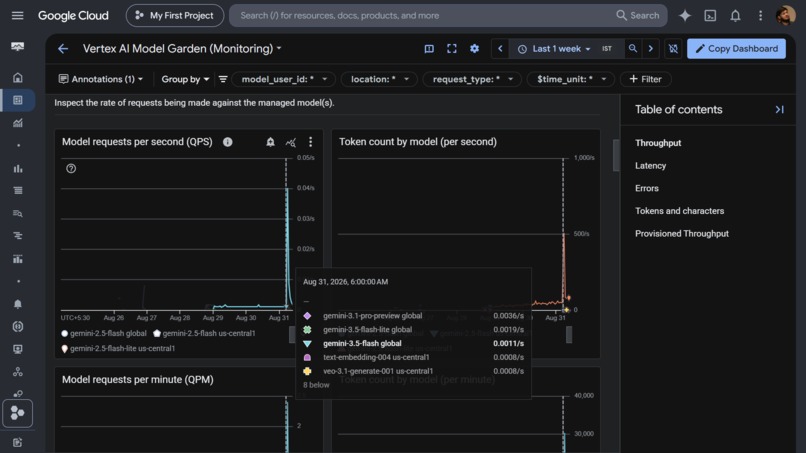The height and width of the screenshot is (453, 806).
Task: Click the monitoring product icon atop sidebar
Action: point(17,47)
